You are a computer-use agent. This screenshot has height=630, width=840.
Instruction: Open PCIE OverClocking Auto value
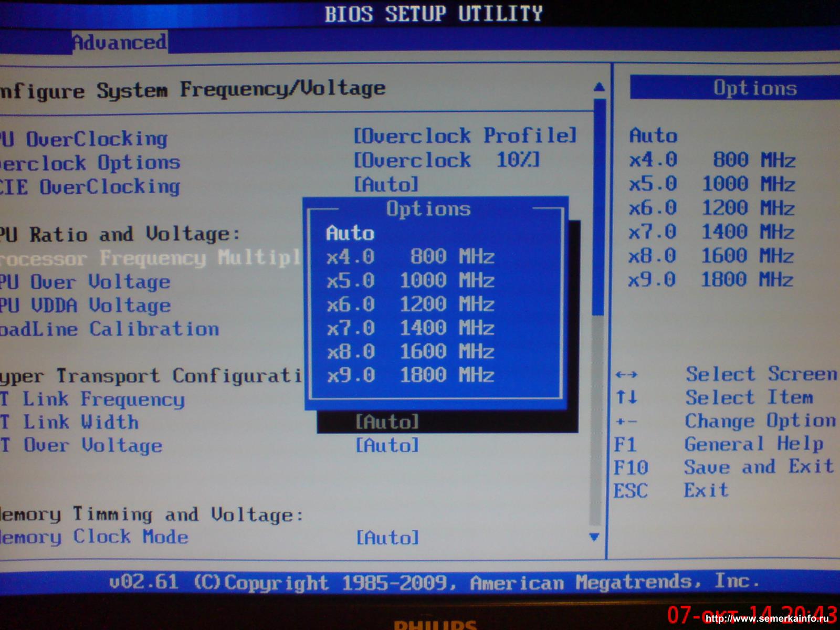coord(386,184)
